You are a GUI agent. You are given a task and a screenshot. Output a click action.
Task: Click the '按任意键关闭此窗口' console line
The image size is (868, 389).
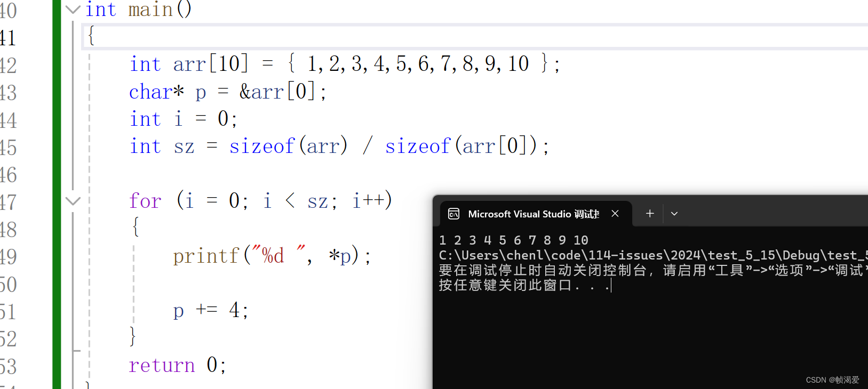[x=525, y=285]
